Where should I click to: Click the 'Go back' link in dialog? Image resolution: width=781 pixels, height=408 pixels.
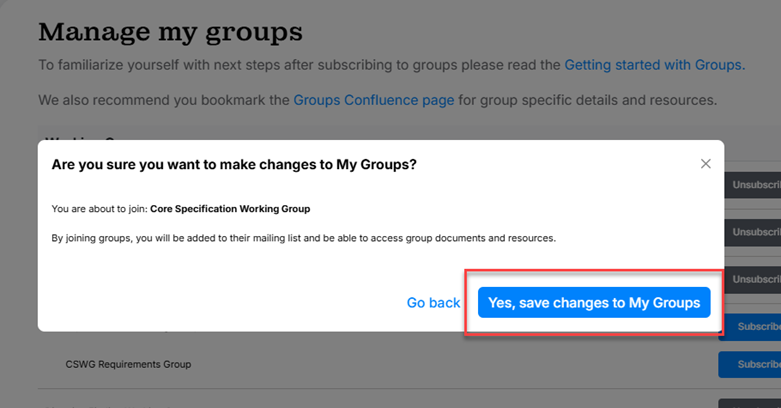click(433, 303)
